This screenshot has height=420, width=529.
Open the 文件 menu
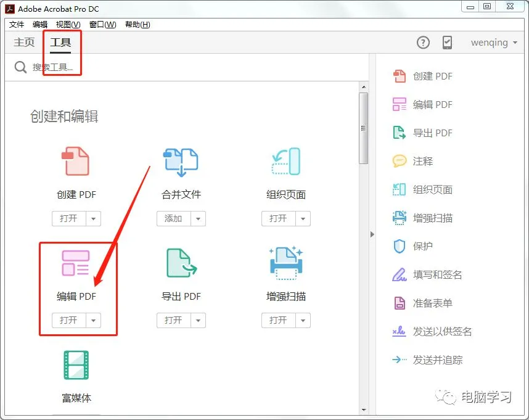[17, 25]
